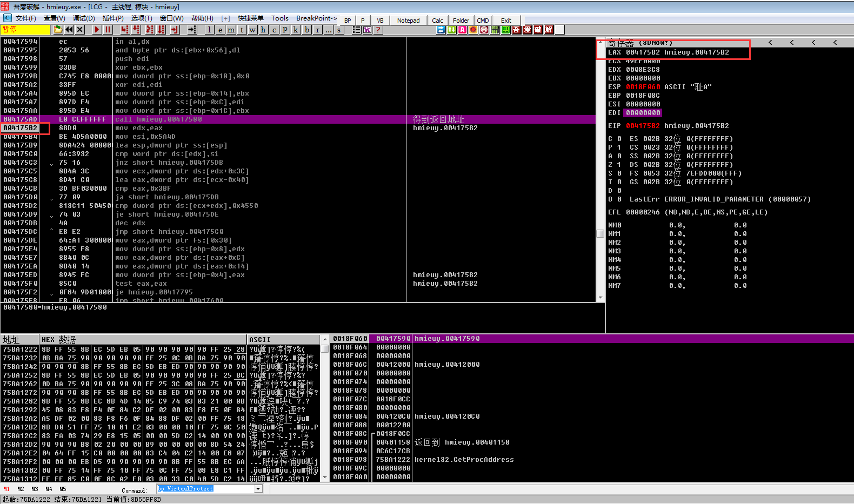Image resolution: width=854 pixels, height=504 pixels.
Task: Click the target bullseye plugin icon
Action: 484,30
